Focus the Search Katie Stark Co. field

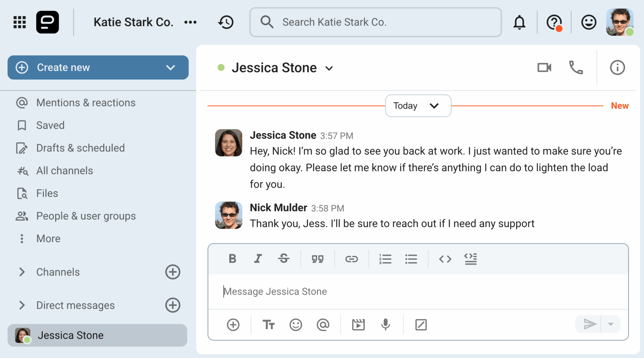point(376,22)
